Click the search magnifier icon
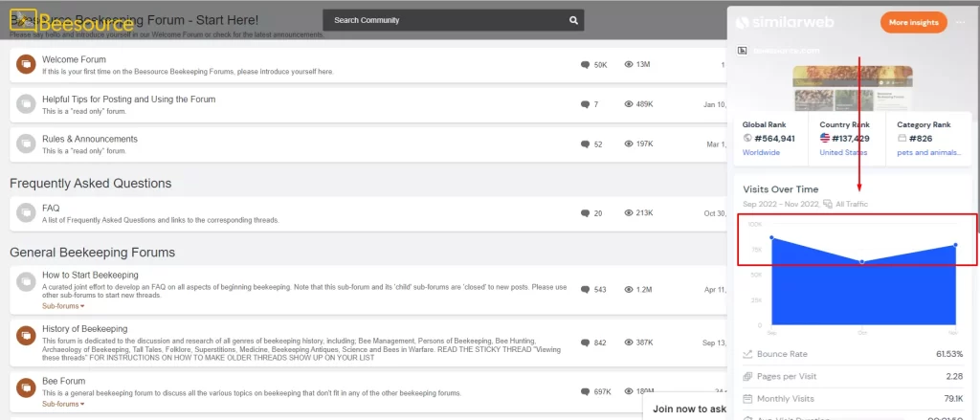This screenshot has height=420, width=980. [x=574, y=20]
